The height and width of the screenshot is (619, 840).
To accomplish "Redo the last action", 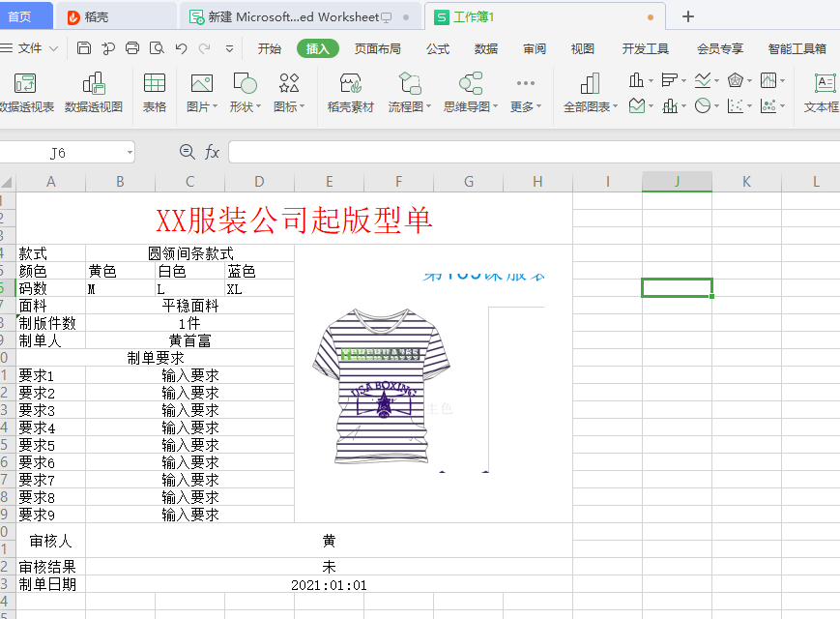I will [x=204, y=48].
